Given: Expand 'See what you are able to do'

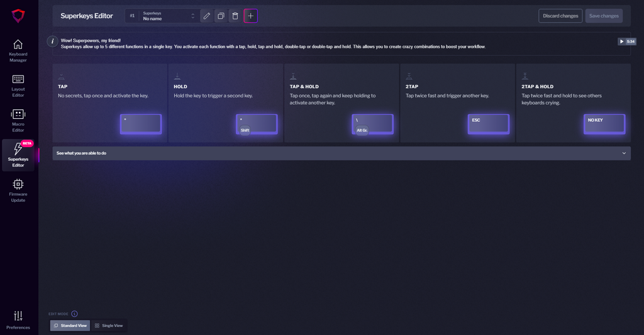Looking at the screenshot, I should click(341, 153).
